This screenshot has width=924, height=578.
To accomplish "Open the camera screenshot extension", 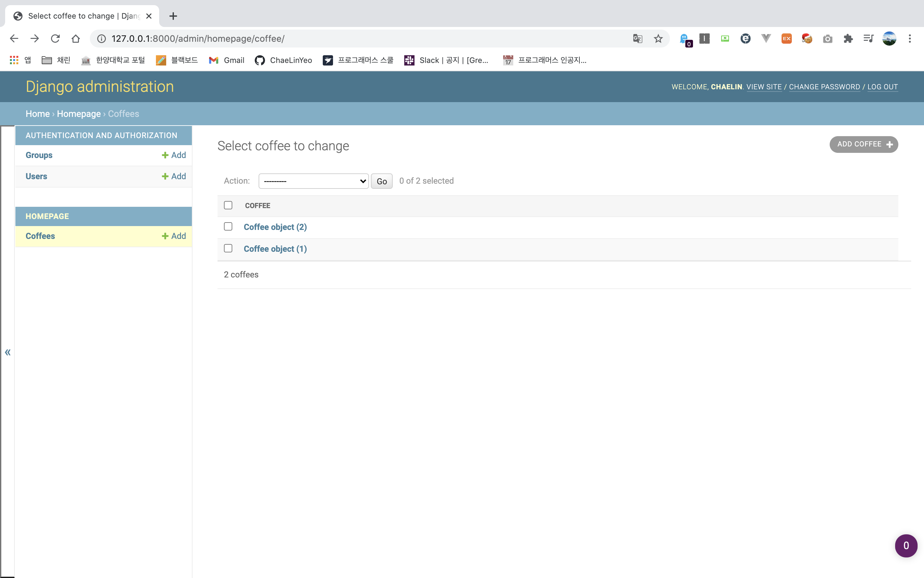I will (827, 39).
